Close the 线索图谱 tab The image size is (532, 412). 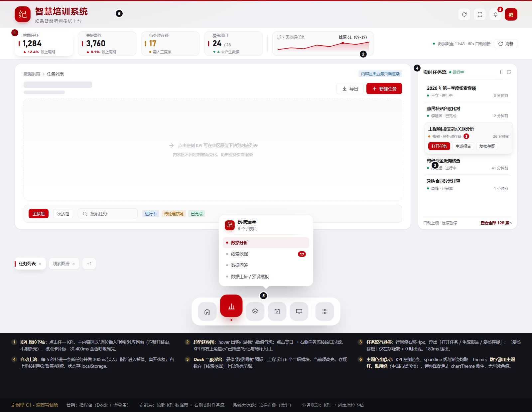[73, 264]
